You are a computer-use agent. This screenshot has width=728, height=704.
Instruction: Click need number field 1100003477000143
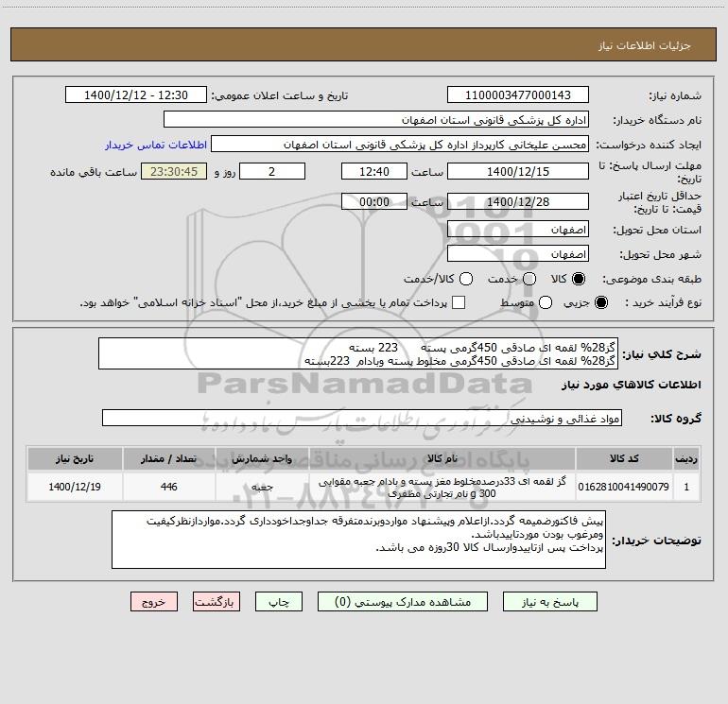click(518, 95)
